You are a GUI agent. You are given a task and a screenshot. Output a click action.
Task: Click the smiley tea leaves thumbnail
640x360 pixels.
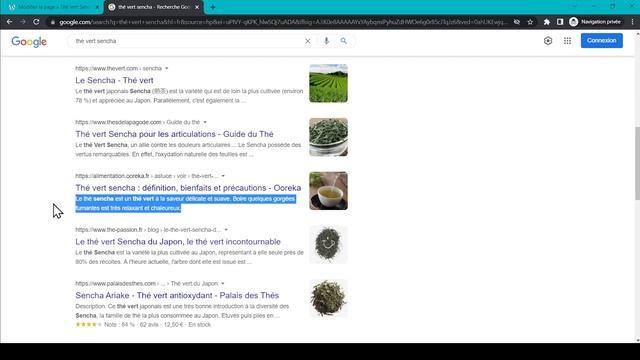click(328, 244)
